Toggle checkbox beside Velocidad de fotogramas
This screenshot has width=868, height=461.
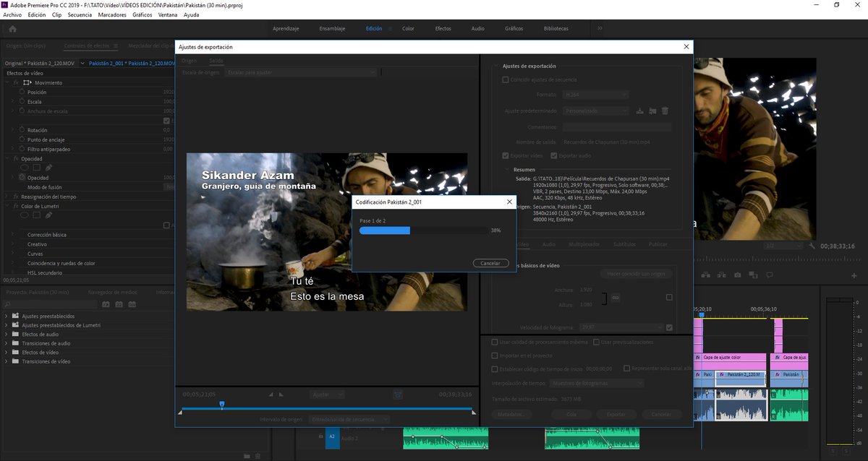(x=669, y=327)
